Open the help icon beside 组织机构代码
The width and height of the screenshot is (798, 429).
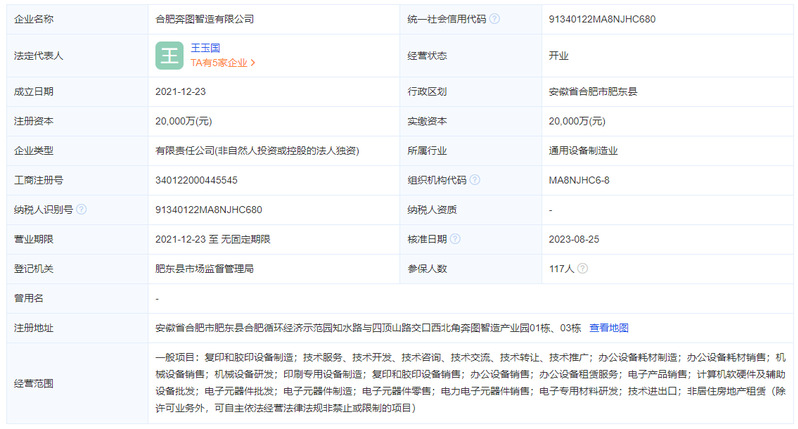474,180
